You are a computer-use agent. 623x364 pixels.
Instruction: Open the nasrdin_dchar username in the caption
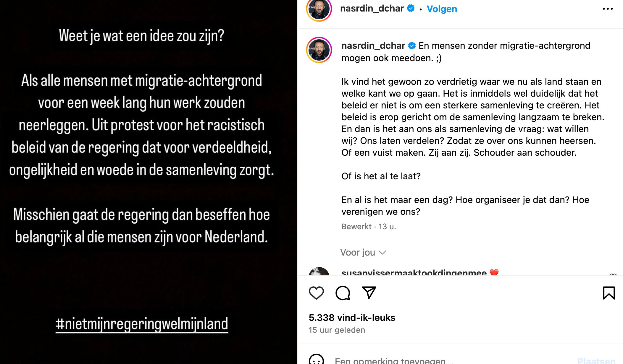coord(373,45)
